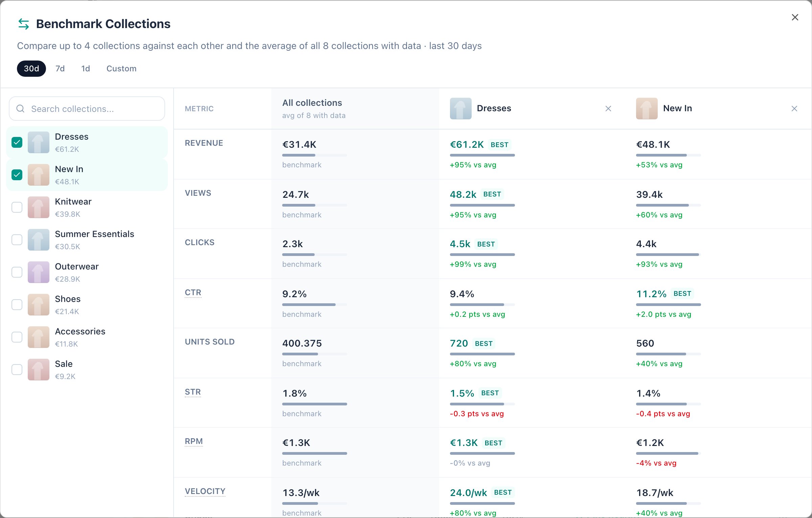812x518 pixels.
Task: Click the +93% vs avg clicks text
Action: pyautogui.click(x=659, y=264)
